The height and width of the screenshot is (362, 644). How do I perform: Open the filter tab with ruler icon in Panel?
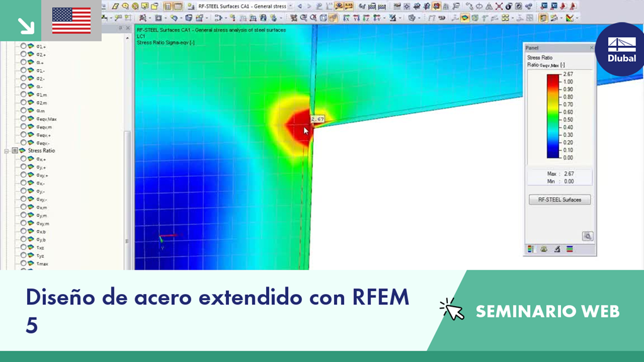click(x=557, y=249)
